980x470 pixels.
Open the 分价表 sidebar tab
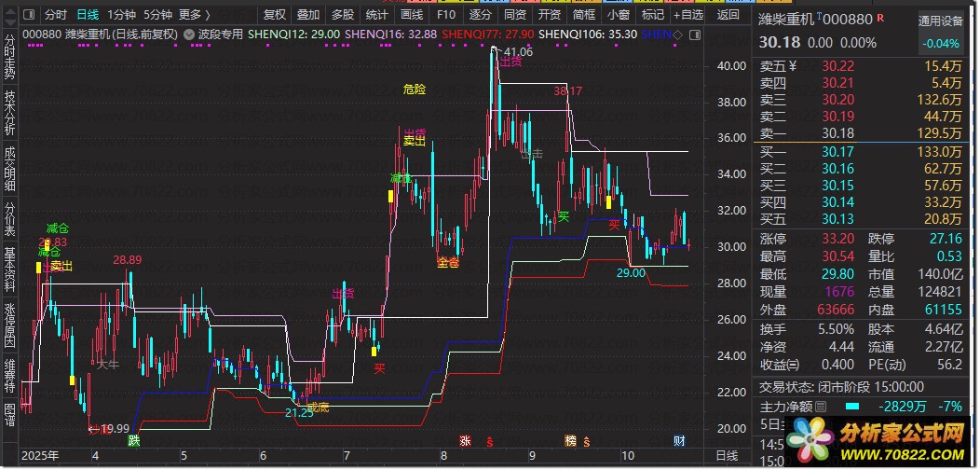click(x=10, y=220)
